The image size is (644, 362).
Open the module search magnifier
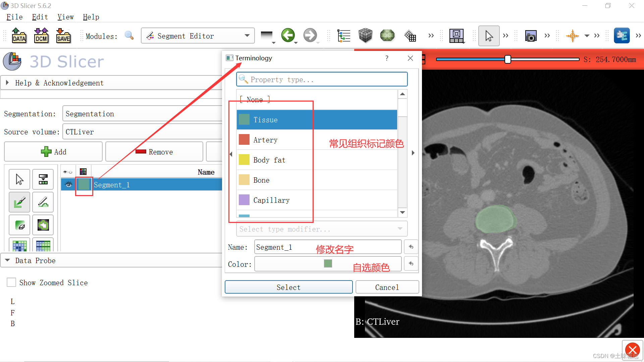tap(129, 35)
